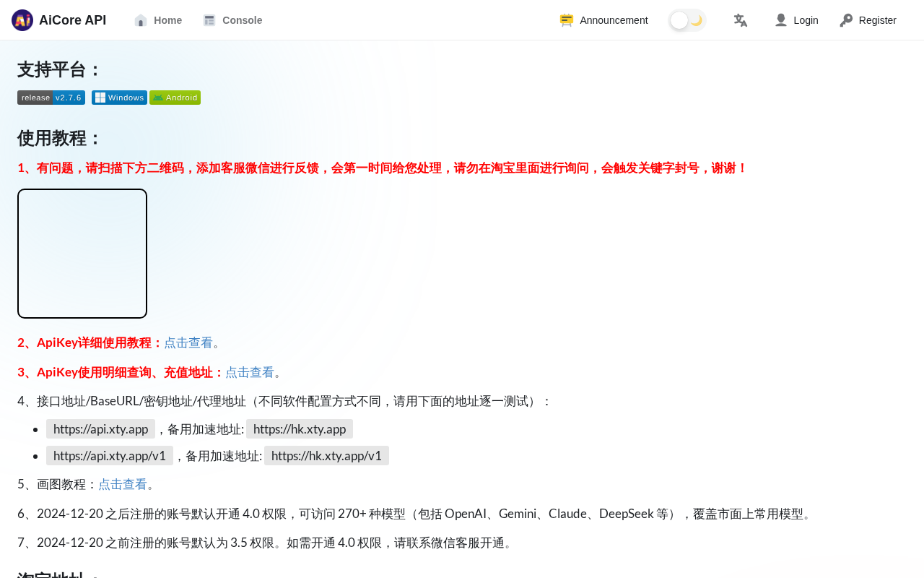924x578 pixels.
Task: Open the Register page
Action: [868, 20]
